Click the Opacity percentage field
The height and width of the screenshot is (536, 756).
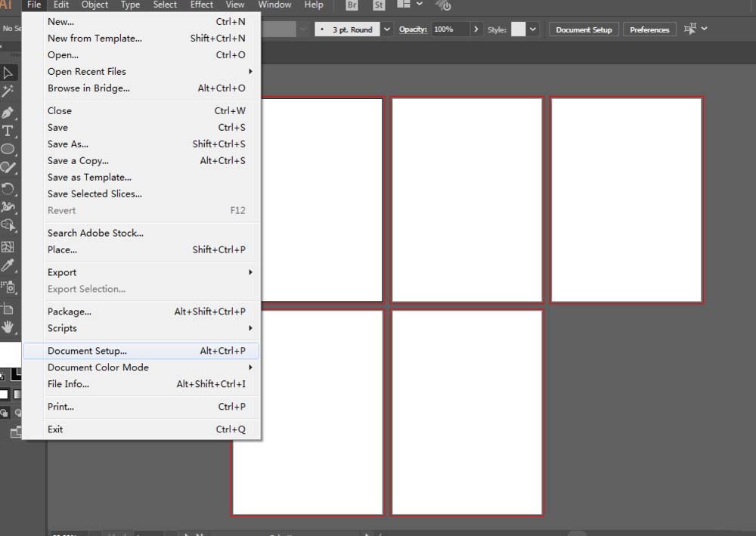pyautogui.click(x=449, y=29)
